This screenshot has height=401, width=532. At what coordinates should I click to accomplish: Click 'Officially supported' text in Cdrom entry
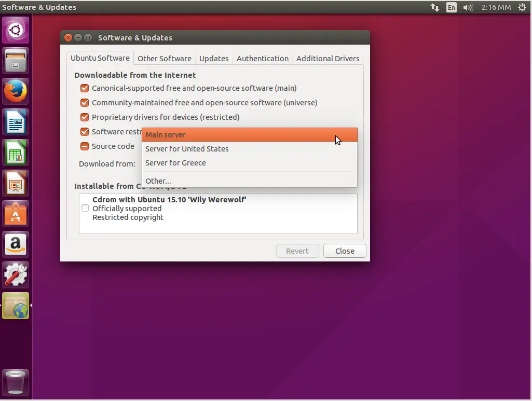point(127,209)
